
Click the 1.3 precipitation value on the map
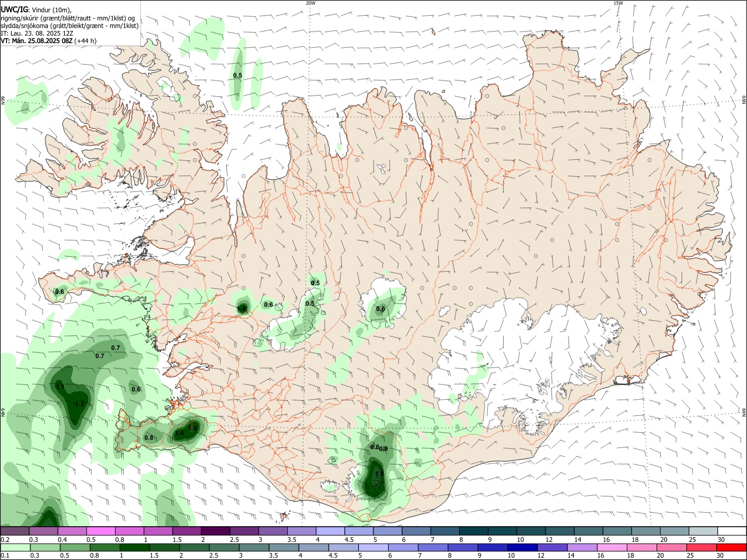80,404
